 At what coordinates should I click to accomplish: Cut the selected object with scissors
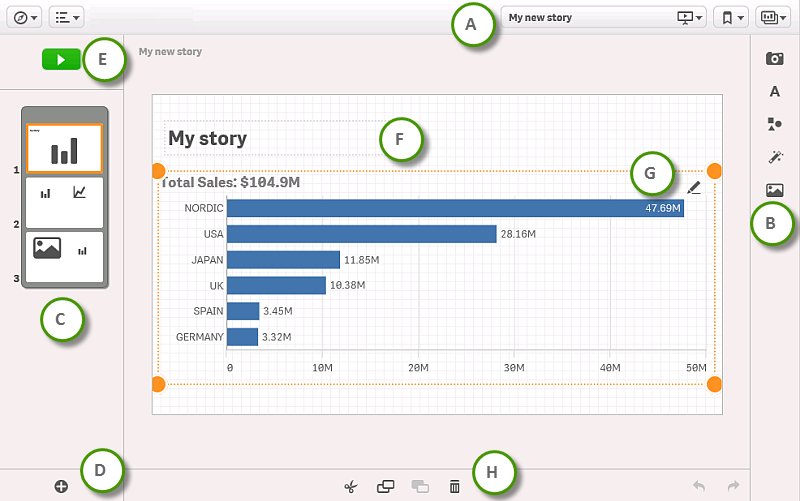click(350, 486)
